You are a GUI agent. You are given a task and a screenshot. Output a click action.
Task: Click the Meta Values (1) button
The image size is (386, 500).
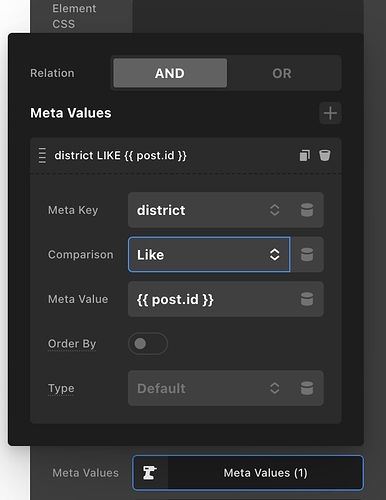[248, 473]
